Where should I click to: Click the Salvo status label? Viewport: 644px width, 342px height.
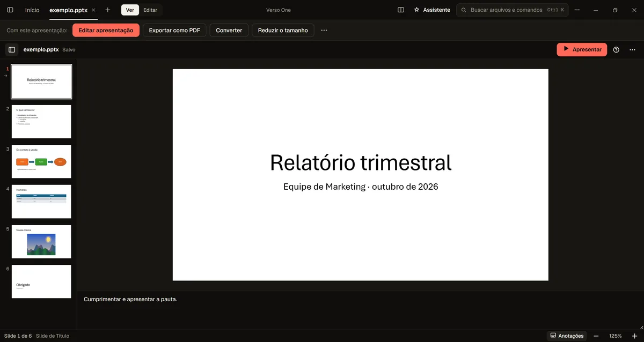pyautogui.click(x=69, y=49)
